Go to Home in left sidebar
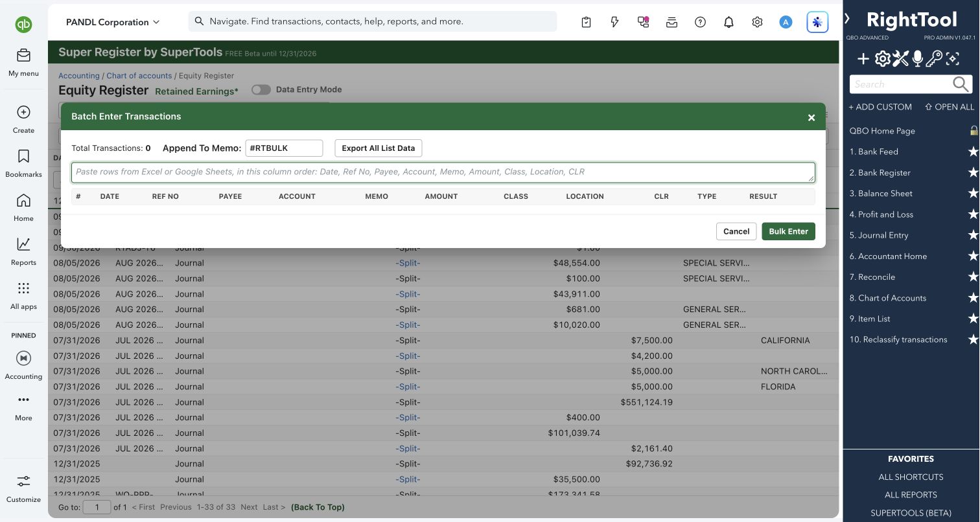 (x=23, y=207)
